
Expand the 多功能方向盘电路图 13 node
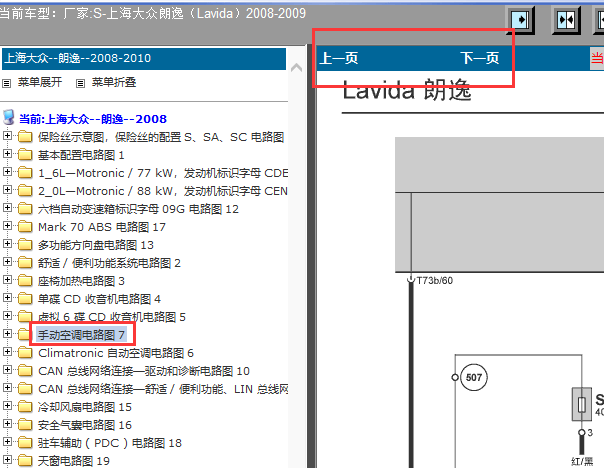(x=7, y=243)
